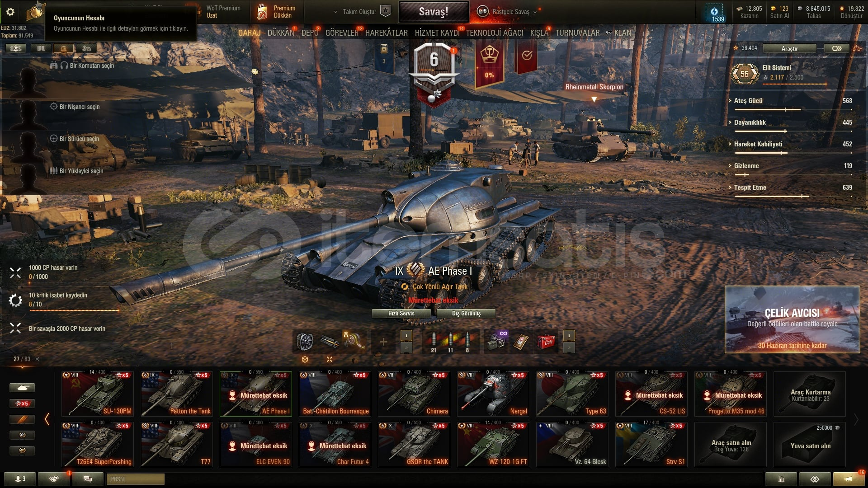Expand the Ateş Gücü parameter section

pyautogui.click(x=748, y=101)
